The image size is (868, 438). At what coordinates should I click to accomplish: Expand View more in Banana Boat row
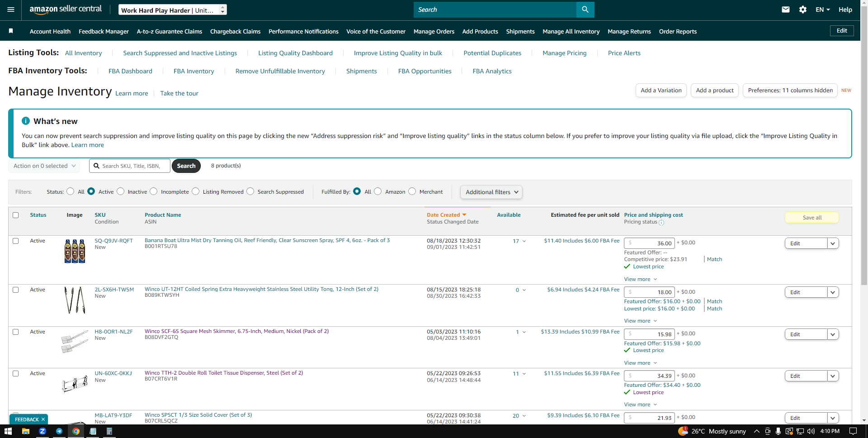641,279
